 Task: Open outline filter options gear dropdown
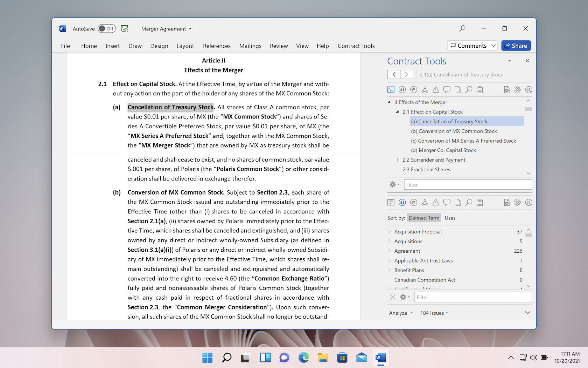[x=394, y=184]
